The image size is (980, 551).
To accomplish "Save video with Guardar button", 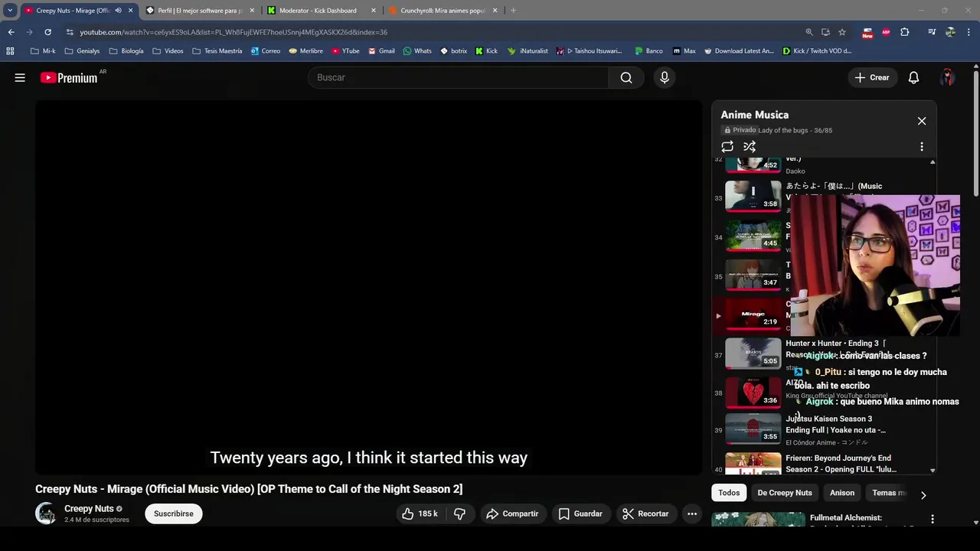I will coord(580,514).
